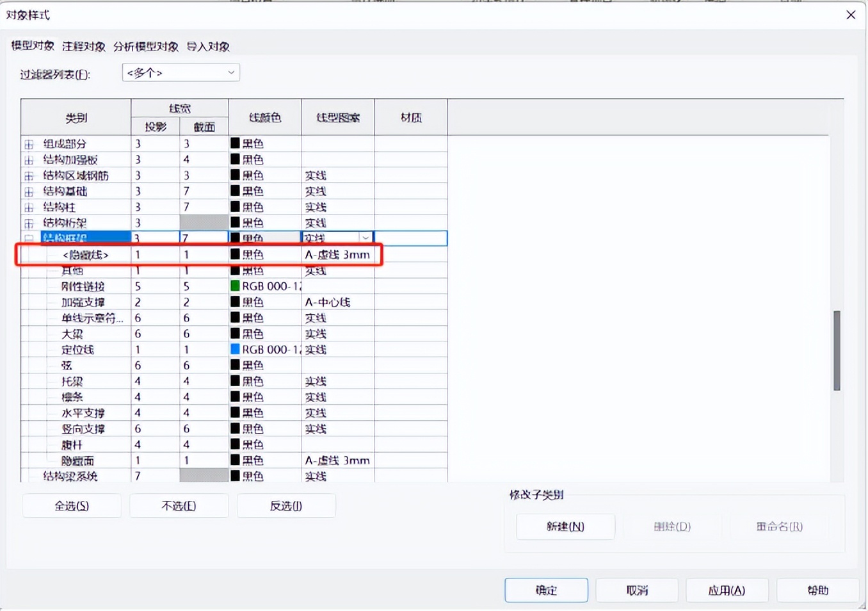Click the 全选(S) button

[72, 506]
